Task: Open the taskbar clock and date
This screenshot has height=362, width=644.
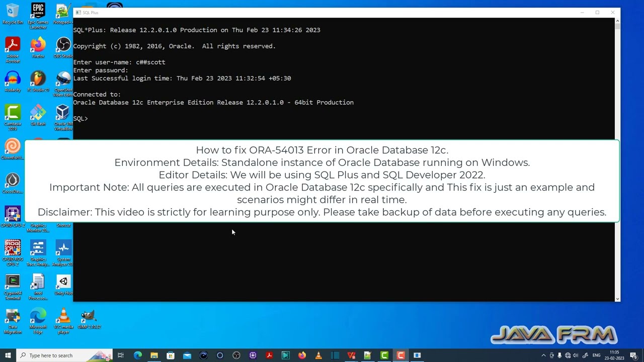Action: [x=614, y=355]
